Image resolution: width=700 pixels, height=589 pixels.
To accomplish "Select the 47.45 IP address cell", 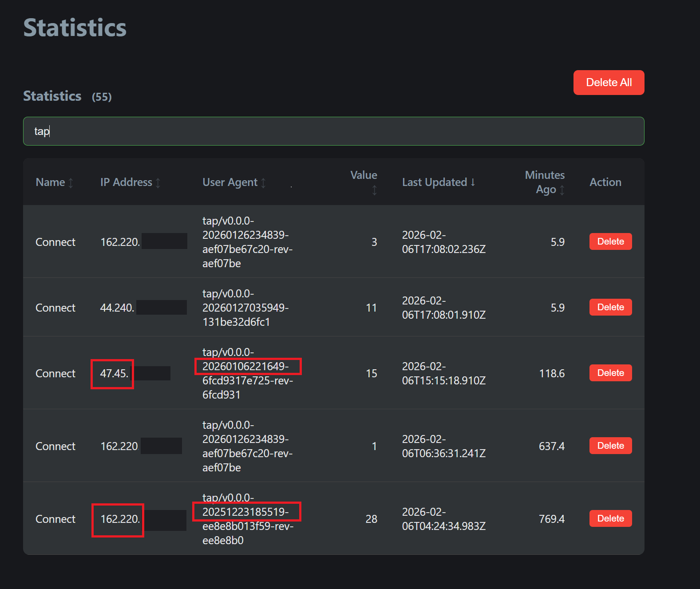I will 114,374.
